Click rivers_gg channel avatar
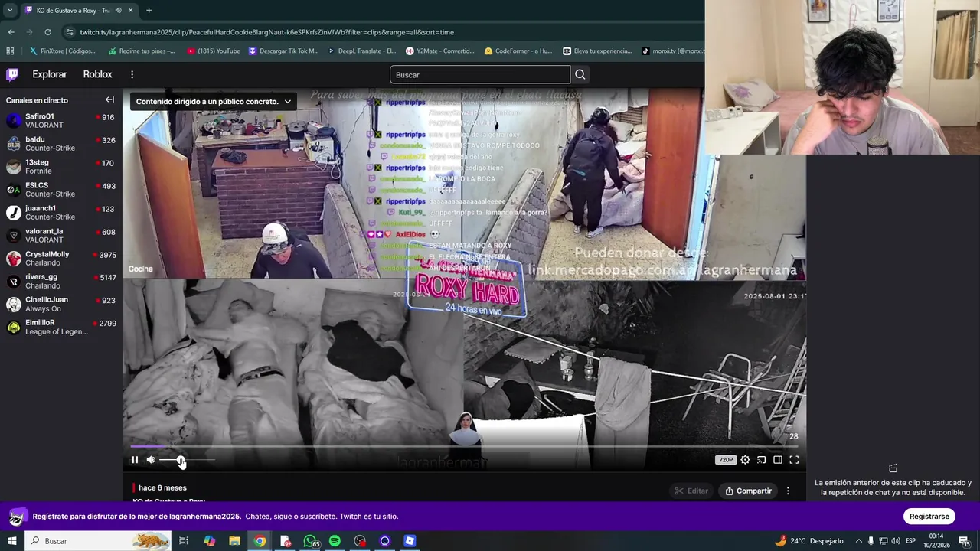This screenshot has height=551, width=980. pyautogui.click(x=13, y=282)
